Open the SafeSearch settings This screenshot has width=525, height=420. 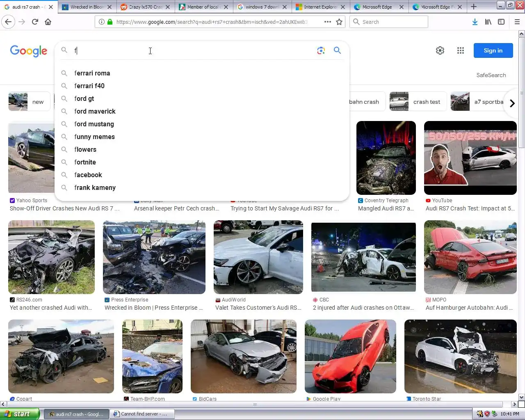[x=491, y=75]
